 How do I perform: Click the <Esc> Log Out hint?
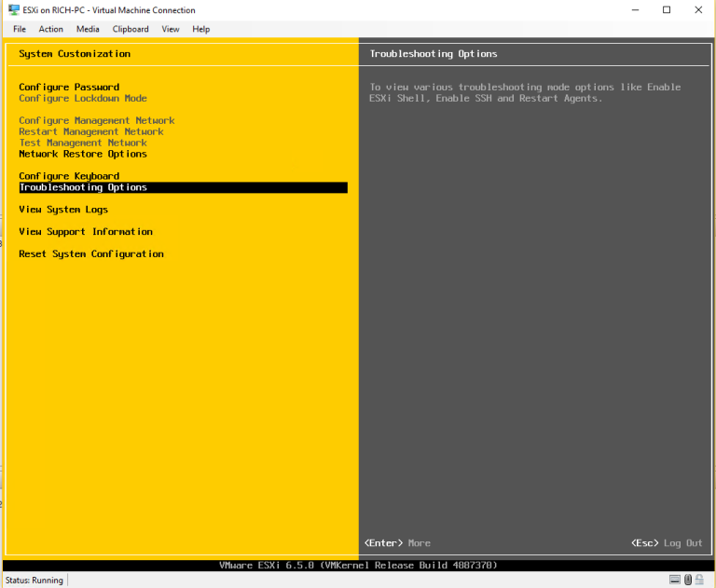667,542
